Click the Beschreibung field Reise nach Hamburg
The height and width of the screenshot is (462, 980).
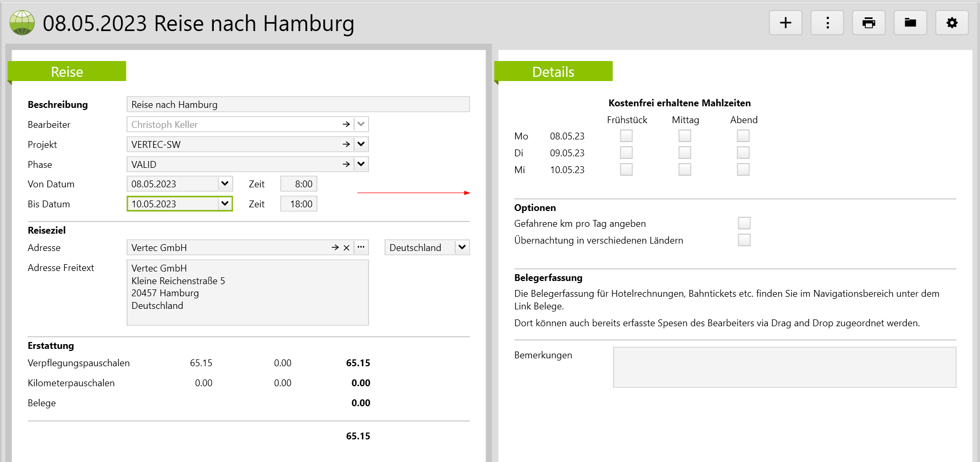(x=298, y=104)
